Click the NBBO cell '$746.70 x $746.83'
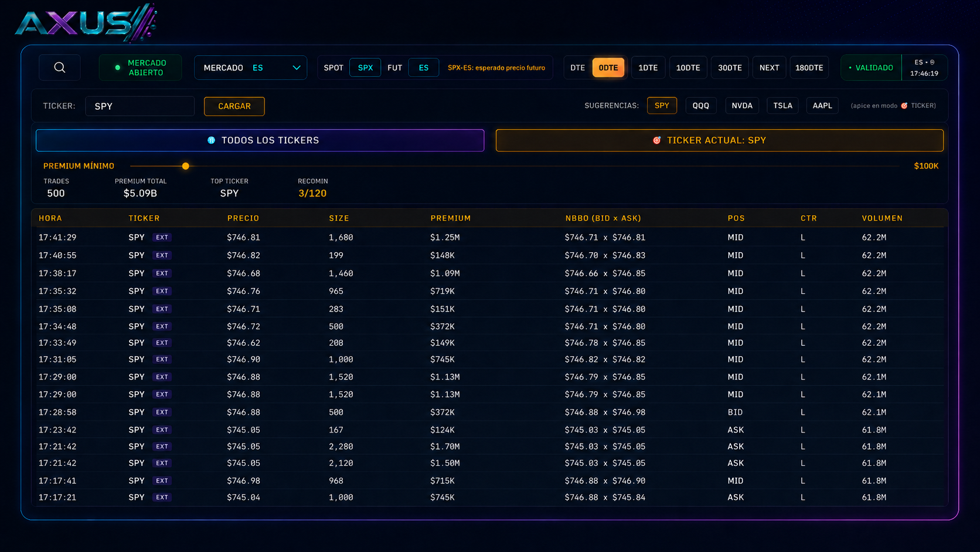The image size is (980, 552). click(605, 256)
